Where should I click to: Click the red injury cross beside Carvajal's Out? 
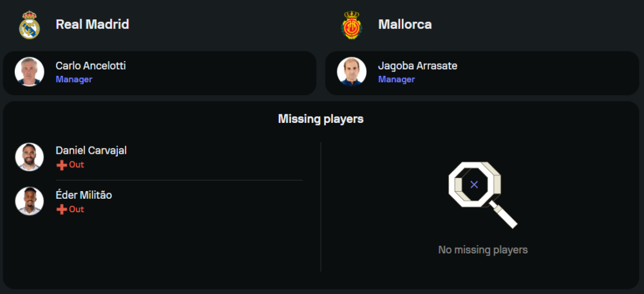point(62,165)
